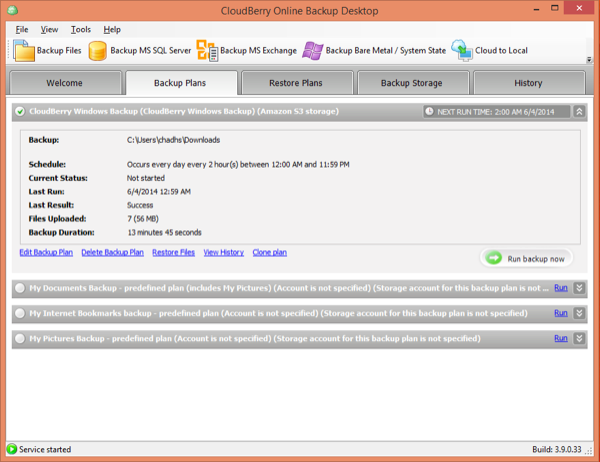This screenshot has width=600, height=462.
Task: Click the backup path C:\Users\chadhs\Downloads
Action: tap(173, 140)
